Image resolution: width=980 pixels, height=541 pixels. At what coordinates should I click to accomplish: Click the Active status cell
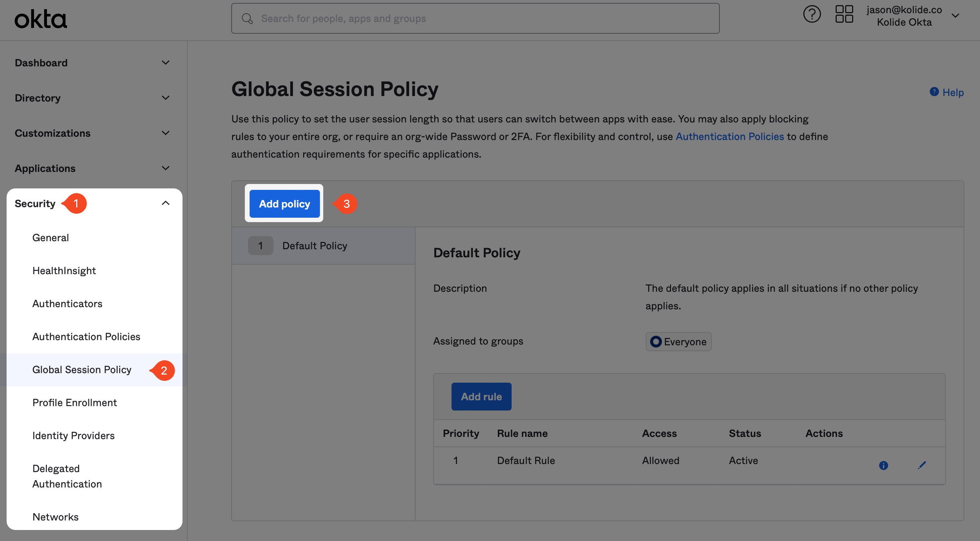pyautogui.click(x=743, y=460)
